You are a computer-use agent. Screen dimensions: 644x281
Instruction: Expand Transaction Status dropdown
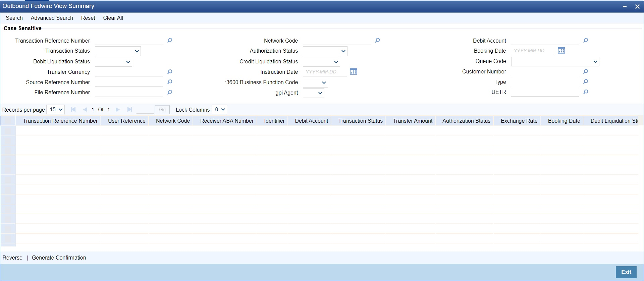click(118, 51)
